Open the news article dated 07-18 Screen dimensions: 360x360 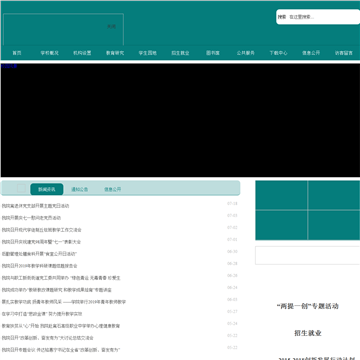coord(36,206)
